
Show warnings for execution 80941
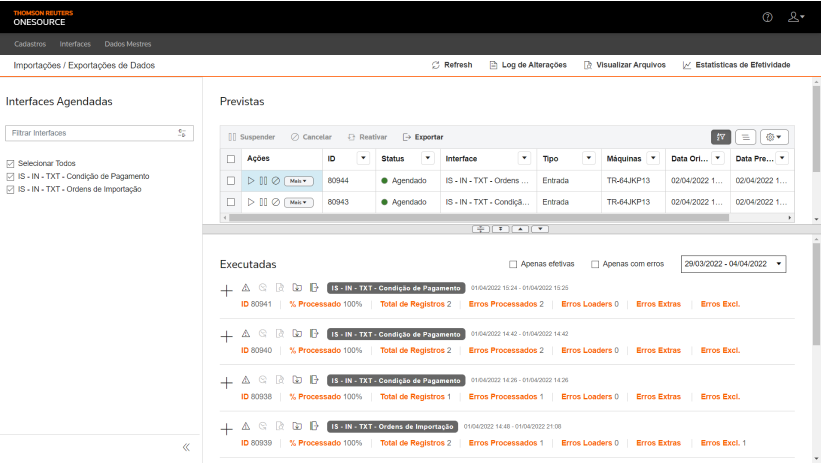pyautogui.click(x=246, y=288)
